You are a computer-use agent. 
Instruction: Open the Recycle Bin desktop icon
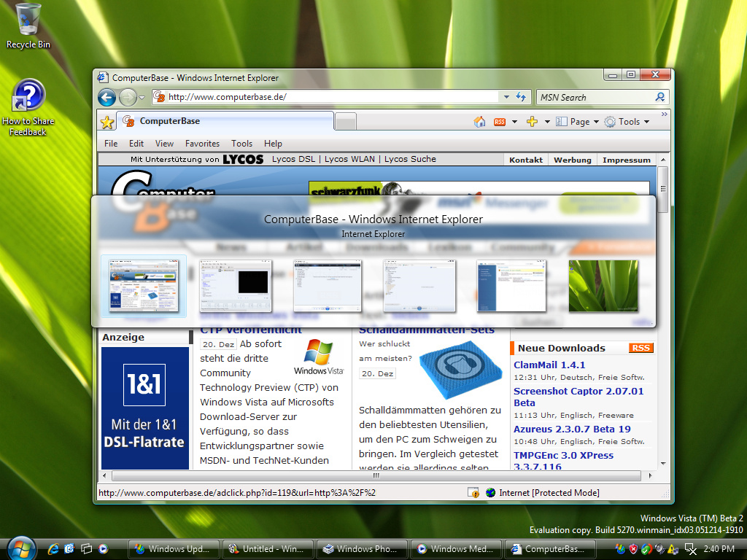[28, 26]
